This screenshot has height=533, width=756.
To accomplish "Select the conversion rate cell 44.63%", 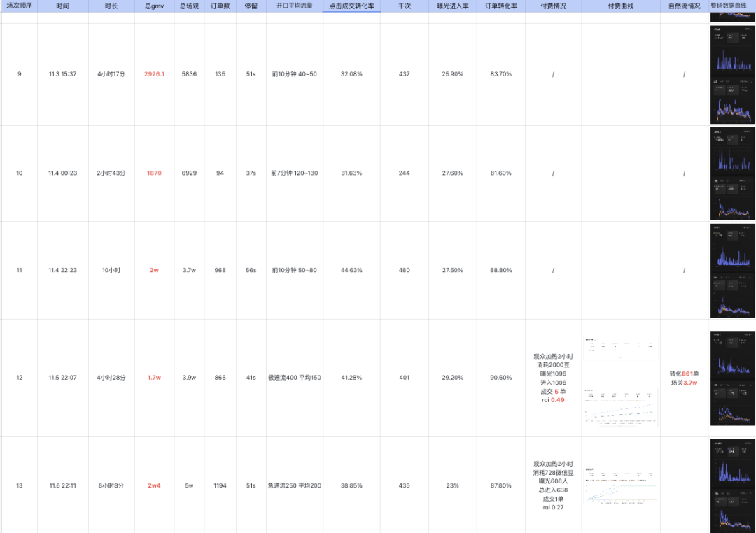I will click(351, 271).
